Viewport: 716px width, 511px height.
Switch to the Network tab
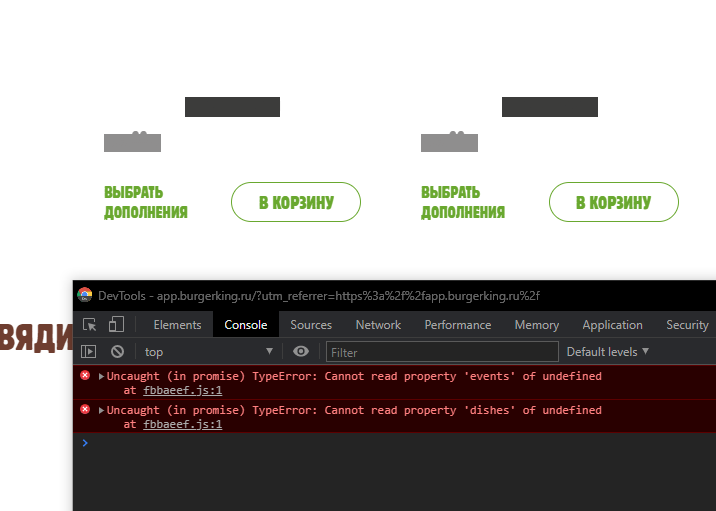pyautogui.click(x=378, y=324)
